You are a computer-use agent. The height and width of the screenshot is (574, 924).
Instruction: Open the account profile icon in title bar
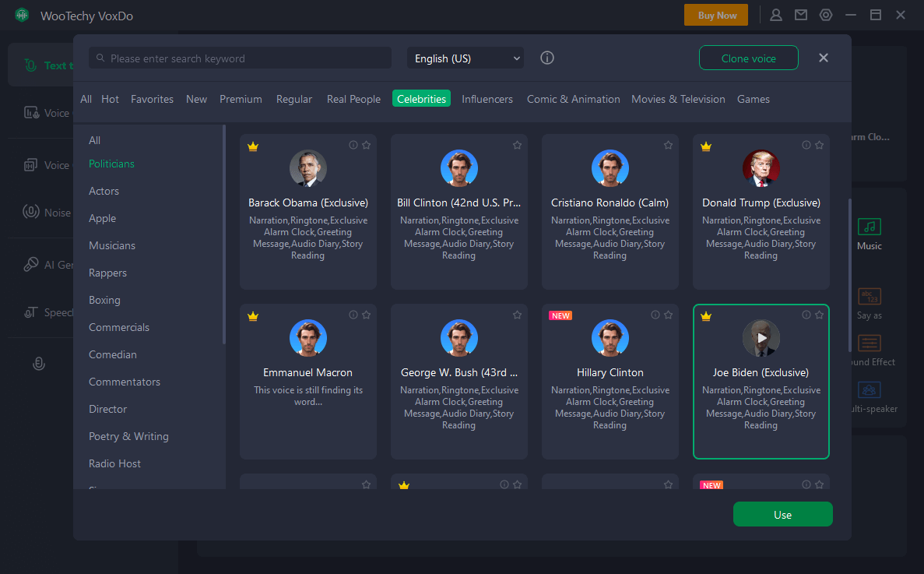click(776, 15)
